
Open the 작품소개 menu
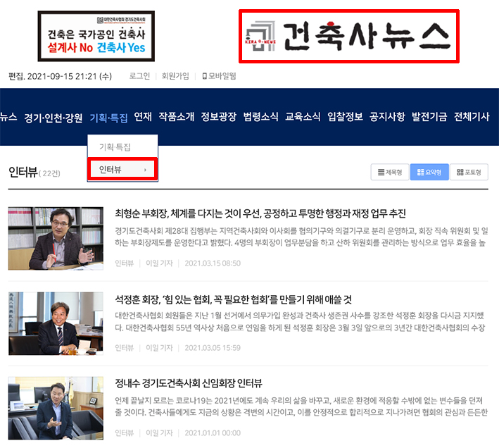click(x=177, y=116)
